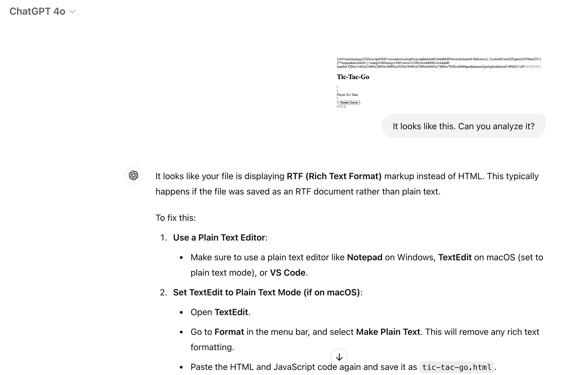Click the 'tic-tac-go.html' inline code
588x375 pixels.
click(x=457, y=367)
